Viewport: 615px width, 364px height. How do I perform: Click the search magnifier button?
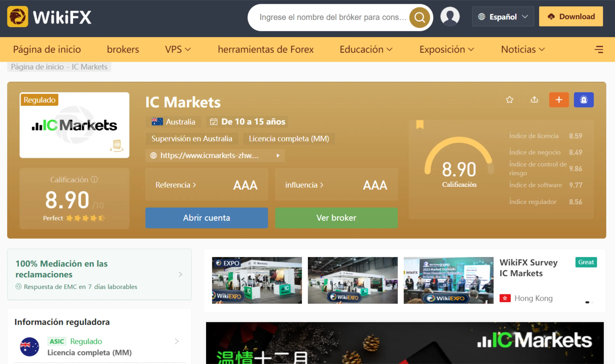click(419, 17)
